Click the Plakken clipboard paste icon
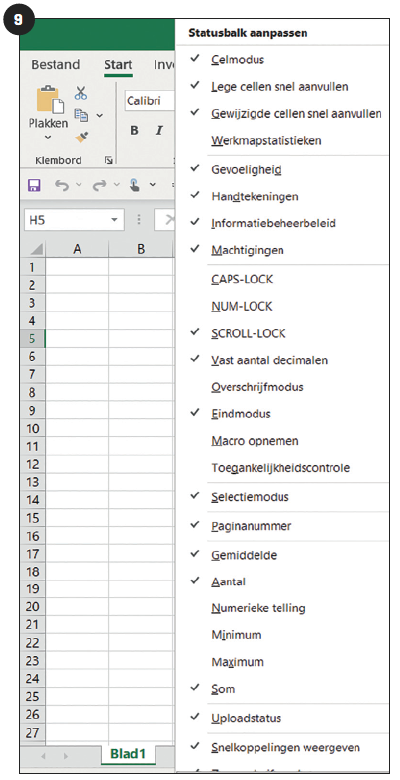 (50, 100)
